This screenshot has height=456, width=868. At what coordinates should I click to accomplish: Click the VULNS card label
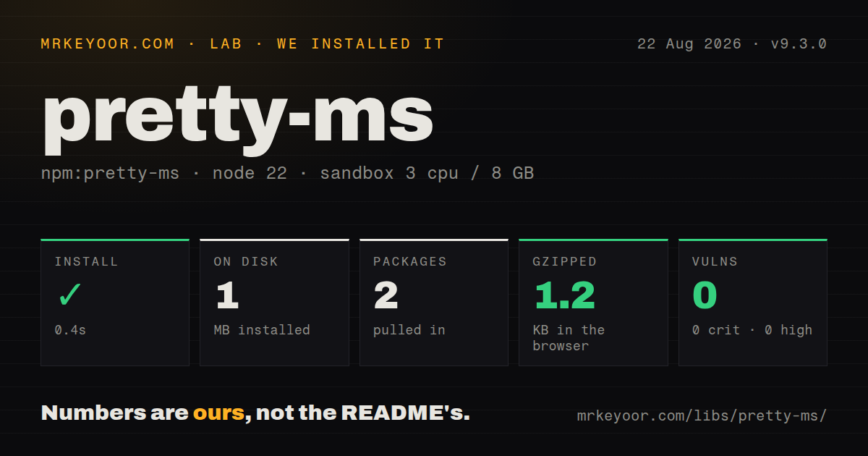coord(715,262)
